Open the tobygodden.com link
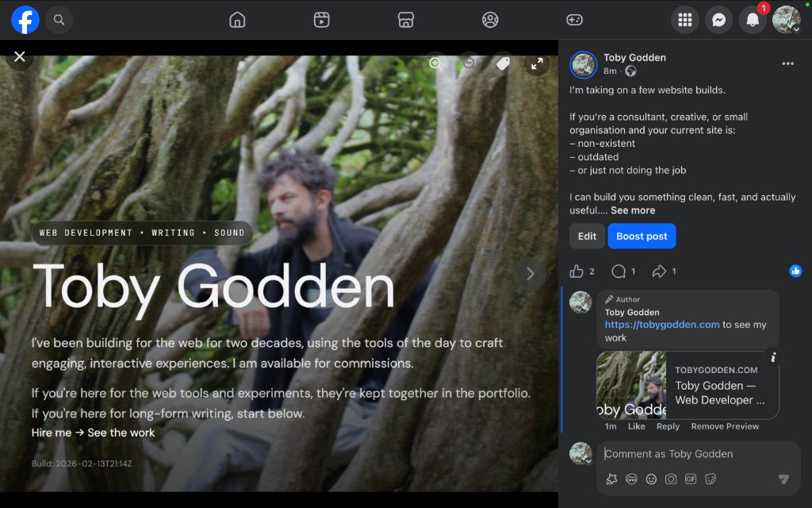This screenshot has height=508, width=812. click(662, 325)
